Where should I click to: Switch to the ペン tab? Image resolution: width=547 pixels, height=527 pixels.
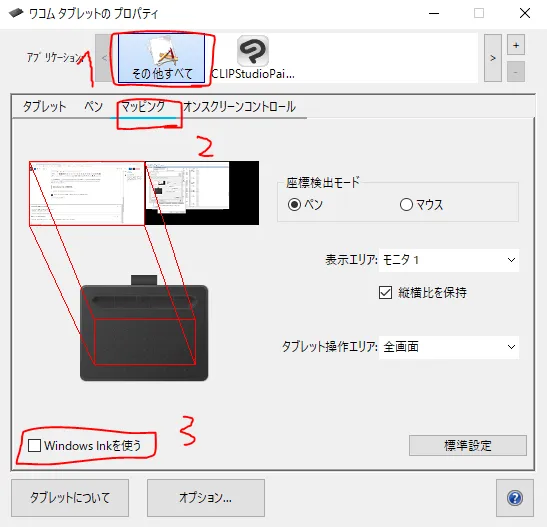(x=93, y=106)
